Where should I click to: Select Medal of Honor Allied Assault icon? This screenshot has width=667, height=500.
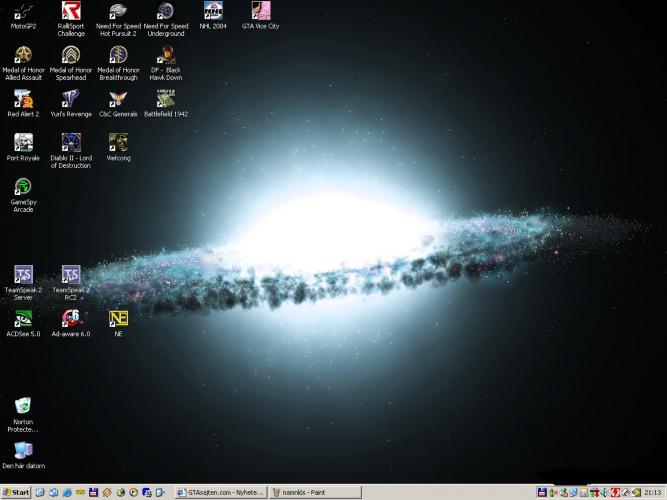[x=23, y=55]
